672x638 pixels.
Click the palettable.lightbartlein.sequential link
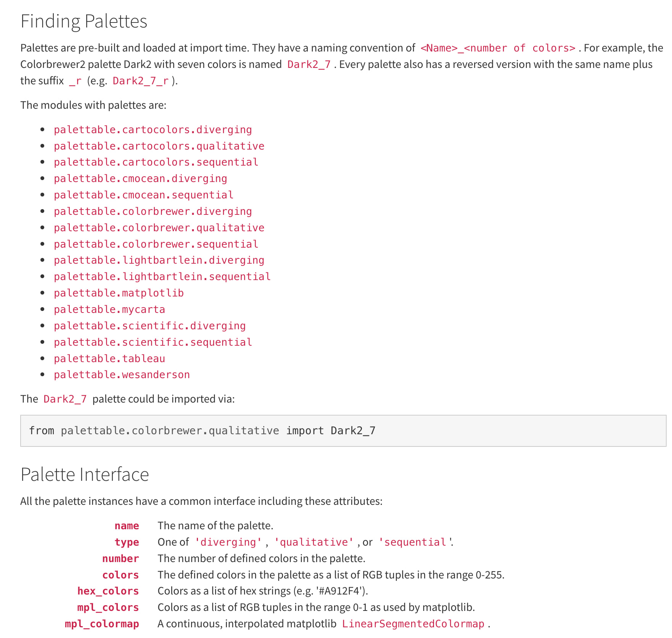click(x=162, y=277)
